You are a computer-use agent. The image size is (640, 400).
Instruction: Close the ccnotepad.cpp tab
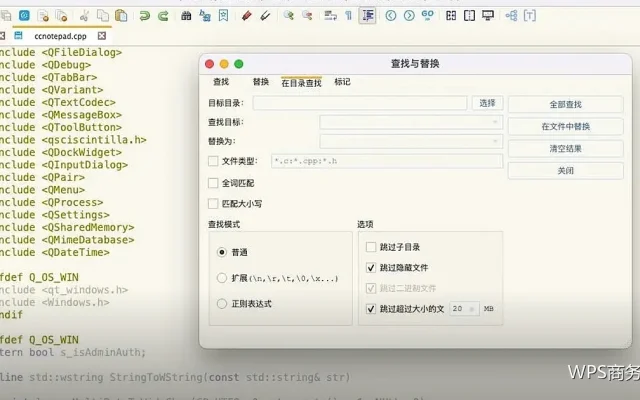[x=102, y=36]
